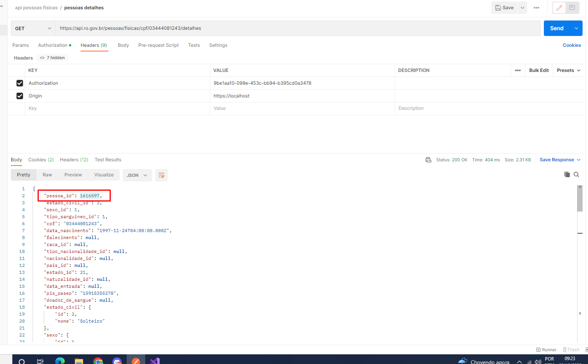Open the GET method dropdown
The width and height of the screenshot is (588, 364).
pyautogui.click(x=33, y=28)
